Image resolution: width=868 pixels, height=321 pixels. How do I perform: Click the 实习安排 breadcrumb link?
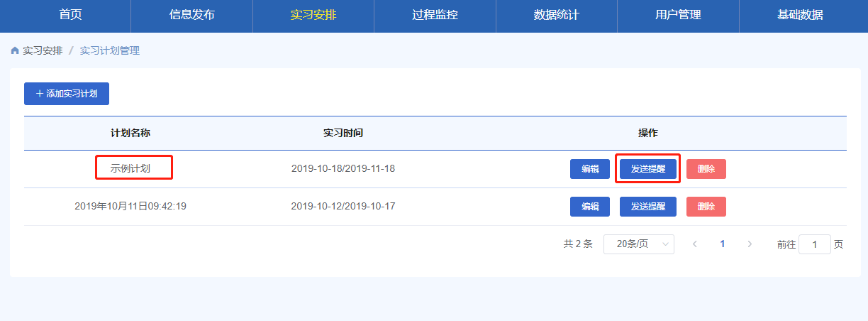(43, 51)
